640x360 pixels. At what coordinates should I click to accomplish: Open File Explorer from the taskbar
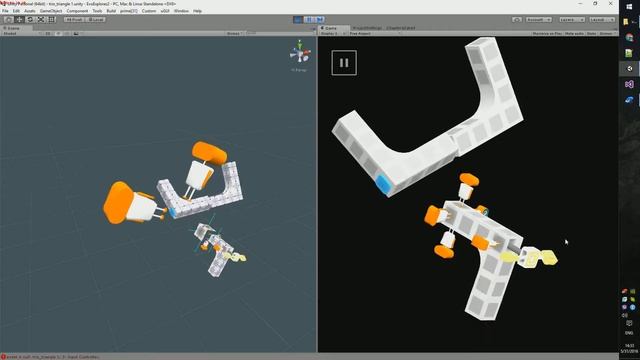coord(626,22)
